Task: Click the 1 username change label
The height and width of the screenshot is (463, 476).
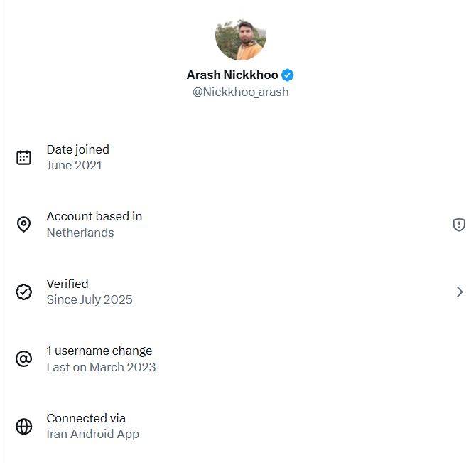Action: [99, 351]
